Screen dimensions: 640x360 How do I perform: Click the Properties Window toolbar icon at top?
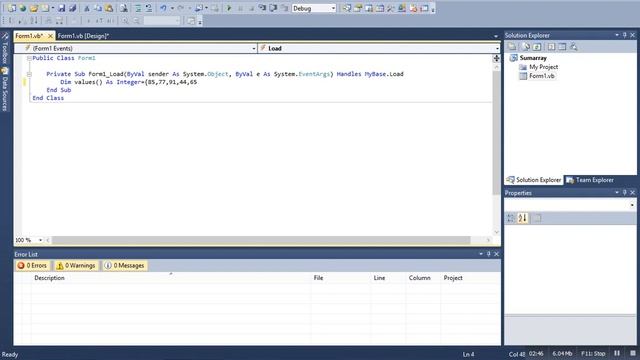(358, 8)
